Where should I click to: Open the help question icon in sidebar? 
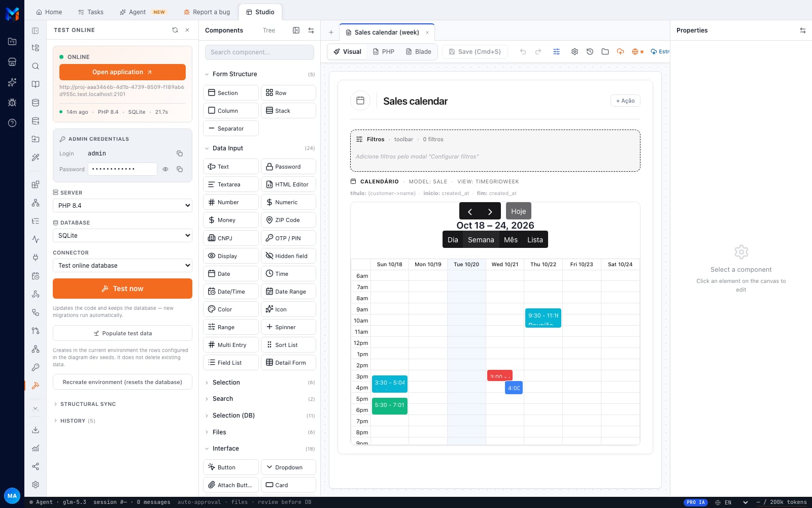[12, 123]
